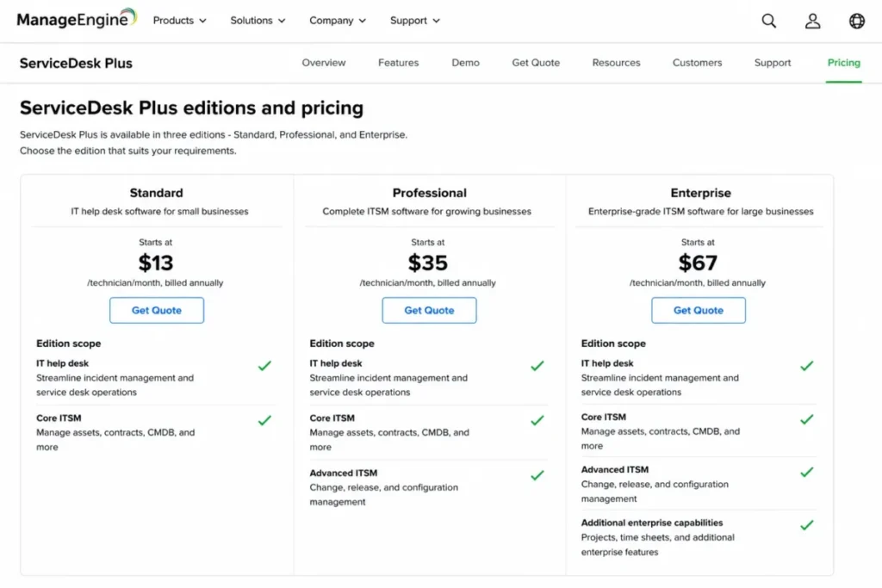
Task: Click Enterprise 'Edition scope' label
Action: [x=613, y=344]
